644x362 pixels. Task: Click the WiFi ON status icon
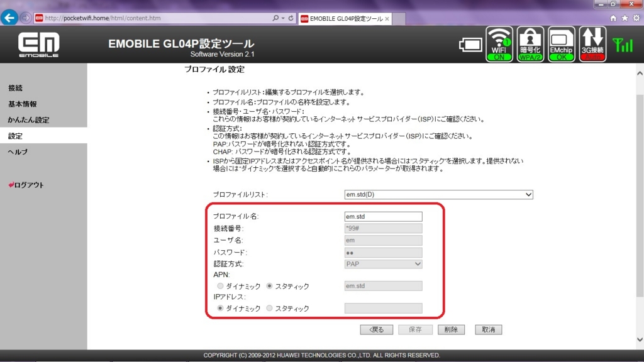tap(499, 45)
